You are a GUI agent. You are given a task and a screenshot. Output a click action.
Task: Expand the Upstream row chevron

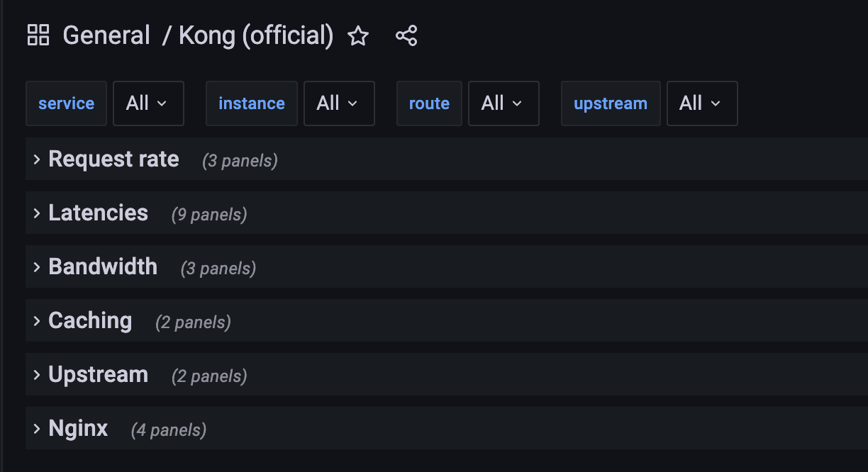click(x=37, y=375)
